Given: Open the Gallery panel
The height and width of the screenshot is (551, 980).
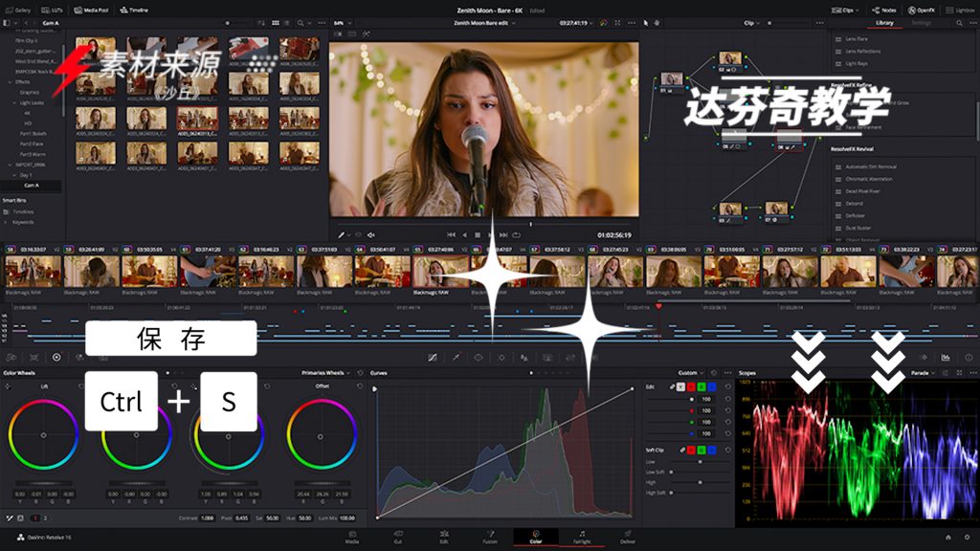Looking at the screenshot, I should (x=18, y=10).
